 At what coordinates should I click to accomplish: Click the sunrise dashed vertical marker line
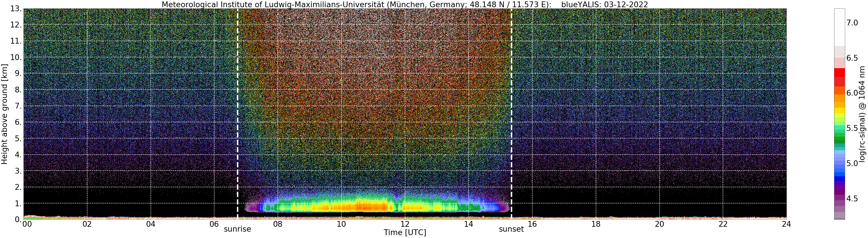tap(237, 114)
